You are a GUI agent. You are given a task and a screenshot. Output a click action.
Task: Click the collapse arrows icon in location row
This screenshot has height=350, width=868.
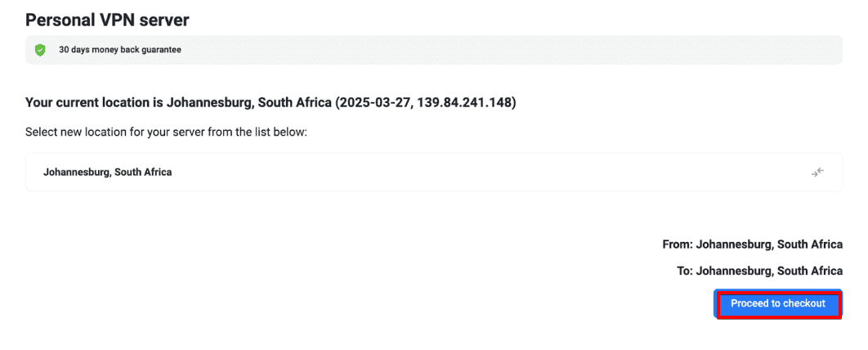point(817,172)
